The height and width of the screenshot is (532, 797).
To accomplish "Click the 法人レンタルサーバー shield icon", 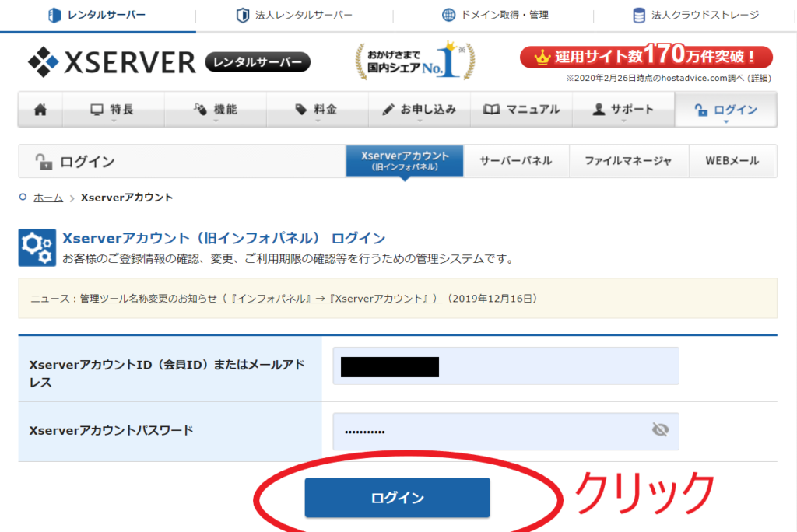I will click(243, 16).
